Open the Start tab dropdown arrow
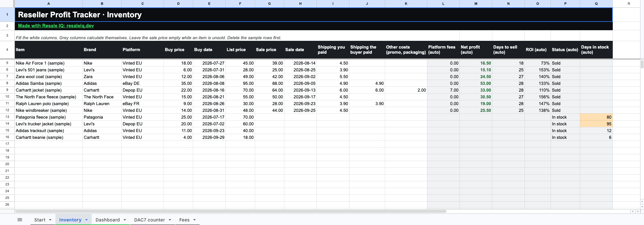This screenshot has width=644, height=225. (x=50, y=220)
